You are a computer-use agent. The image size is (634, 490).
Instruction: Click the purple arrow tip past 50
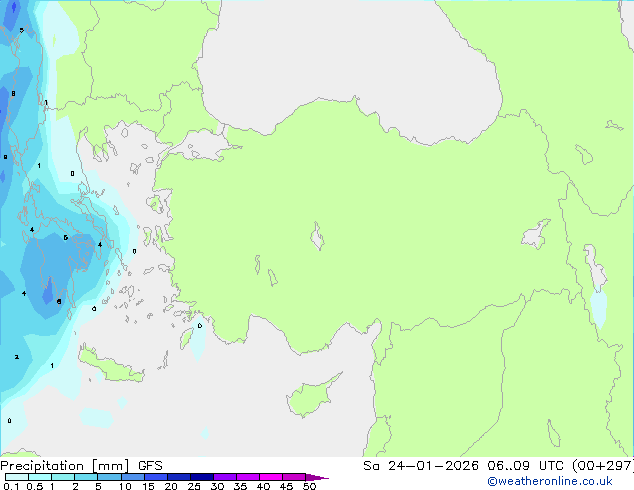(x=317, y=477)
